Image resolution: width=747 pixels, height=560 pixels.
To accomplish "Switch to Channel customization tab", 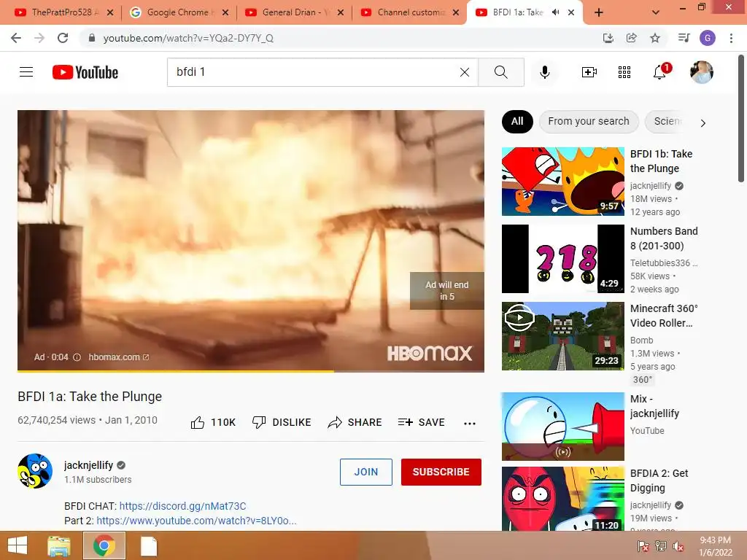I will (x=410, y=12).
